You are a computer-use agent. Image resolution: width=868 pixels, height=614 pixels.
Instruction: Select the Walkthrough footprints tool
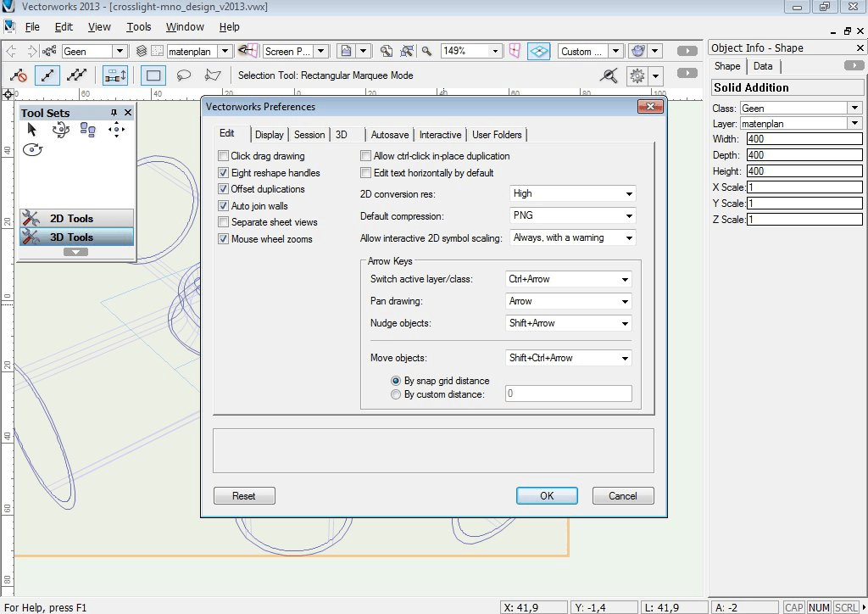click(87, 130)
